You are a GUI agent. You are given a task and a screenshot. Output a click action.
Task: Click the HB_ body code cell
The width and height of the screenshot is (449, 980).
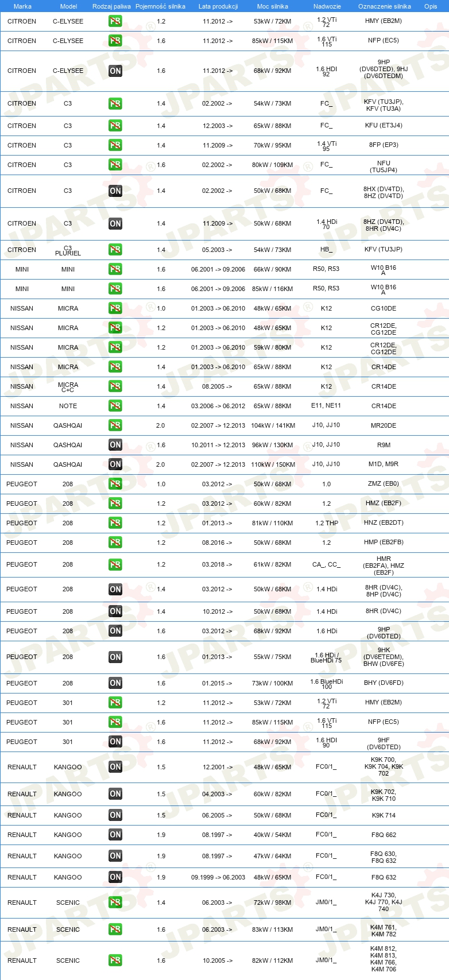click(x=326, y=250)
